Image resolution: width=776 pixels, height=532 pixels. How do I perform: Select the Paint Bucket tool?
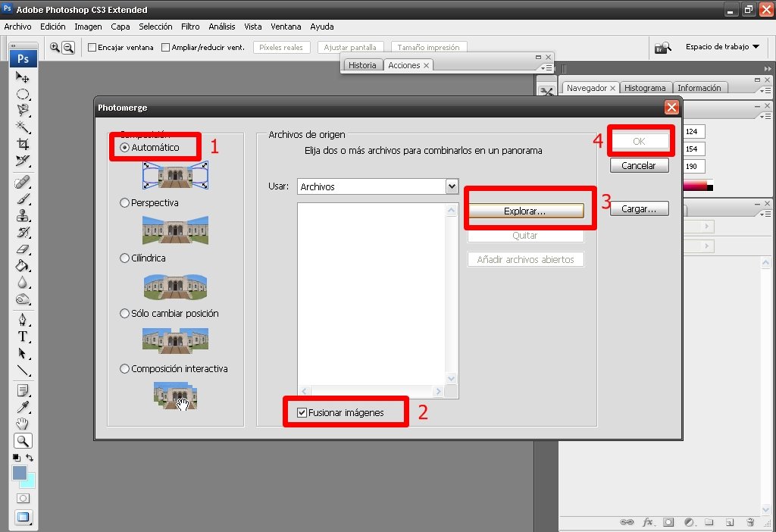[23, 266]
